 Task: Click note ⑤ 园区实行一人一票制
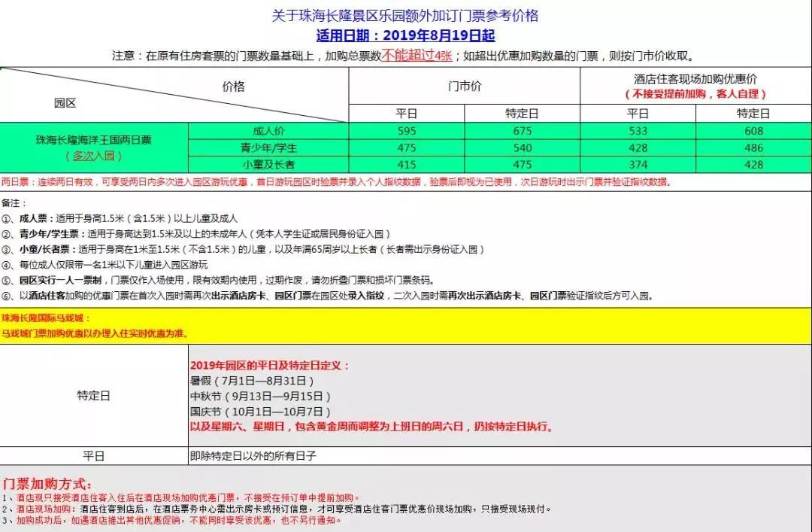[218, 281]
